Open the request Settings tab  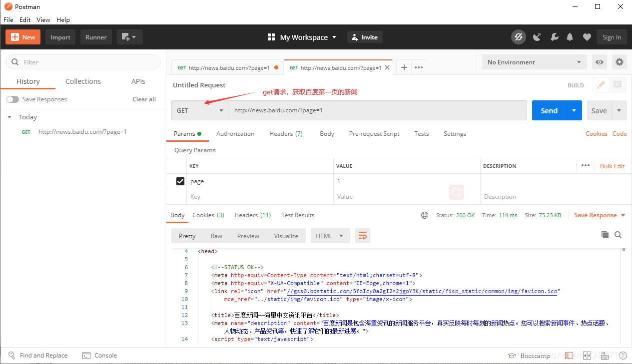pos(455,134)
